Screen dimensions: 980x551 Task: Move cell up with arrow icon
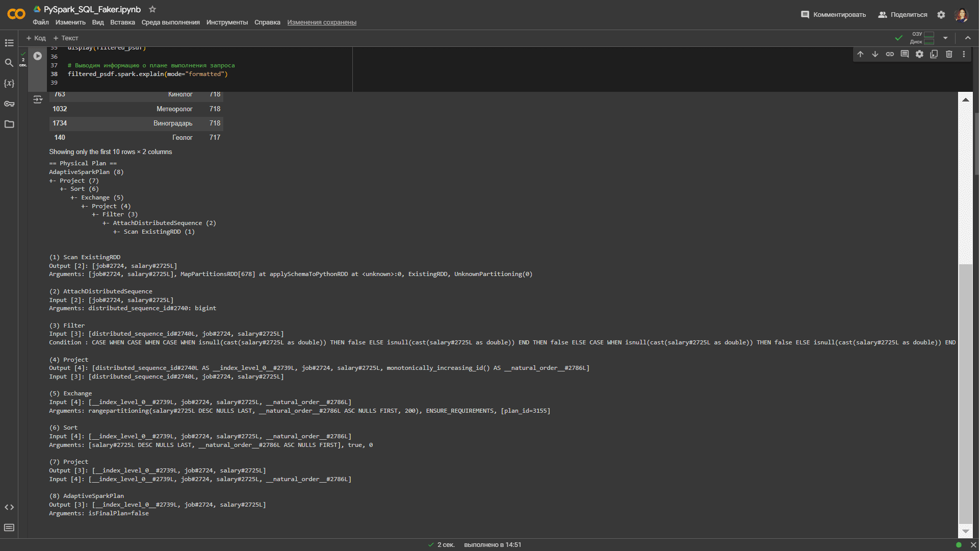tap(861, 54)
